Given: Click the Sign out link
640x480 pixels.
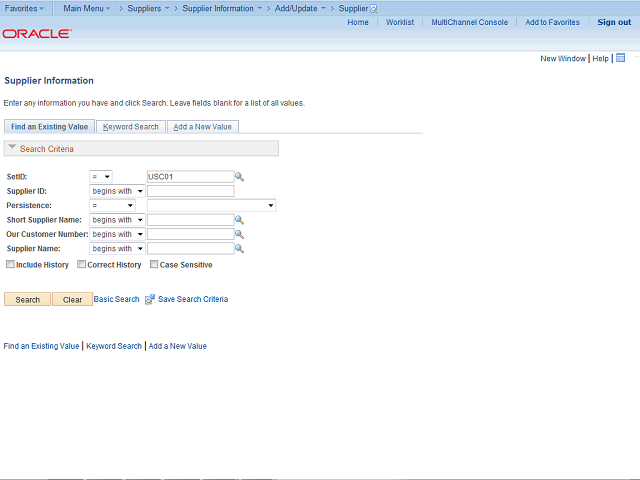Looking at the screenshot, I should [614, 22].
